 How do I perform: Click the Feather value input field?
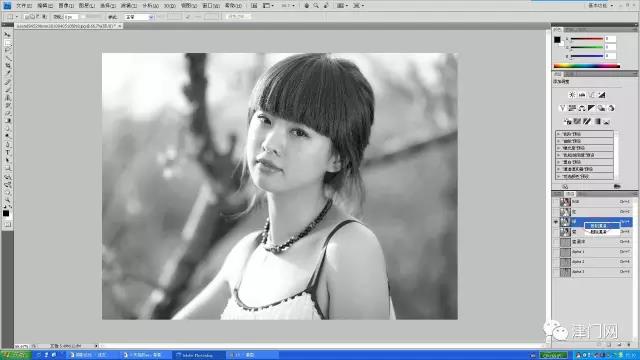tap(71, 17)
